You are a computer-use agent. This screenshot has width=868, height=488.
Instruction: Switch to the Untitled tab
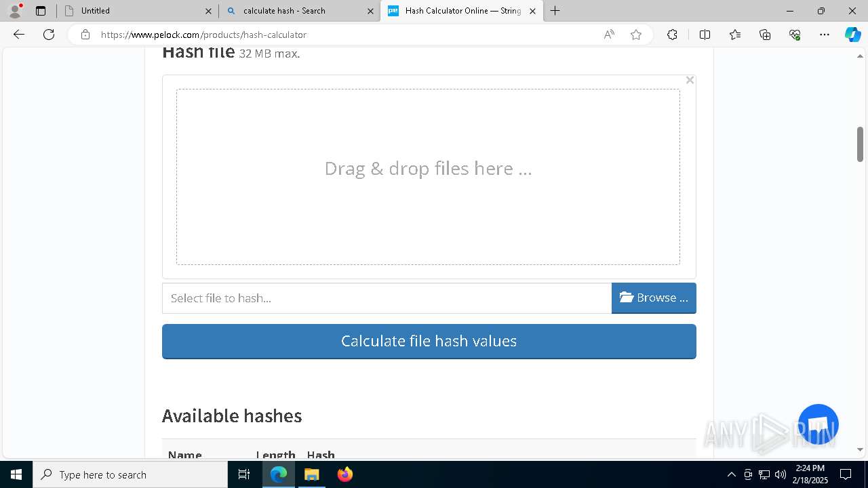coord(137,11)
